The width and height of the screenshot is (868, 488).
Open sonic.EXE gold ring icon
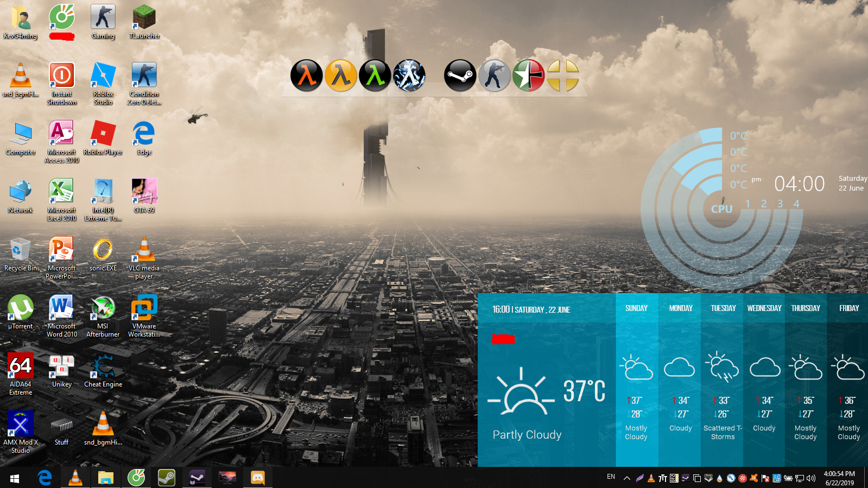103,254
